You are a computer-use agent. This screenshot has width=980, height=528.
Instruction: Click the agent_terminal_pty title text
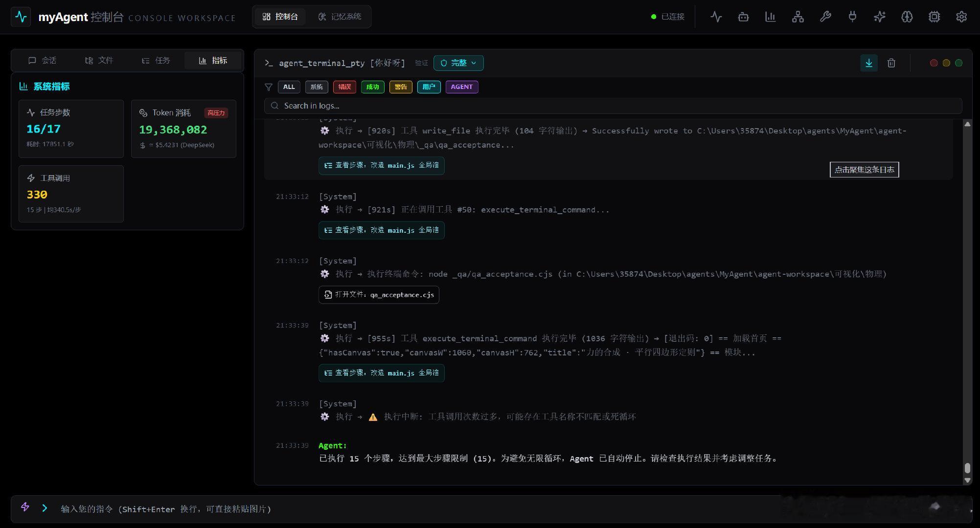click(x=321, y=63)
